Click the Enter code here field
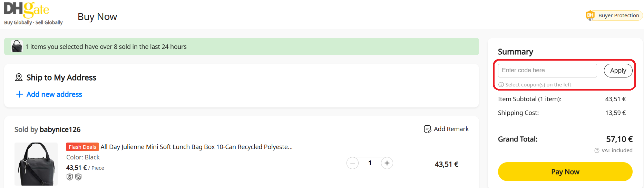The width and height of the screenshot is (644, 188). (x=547, y=71)
